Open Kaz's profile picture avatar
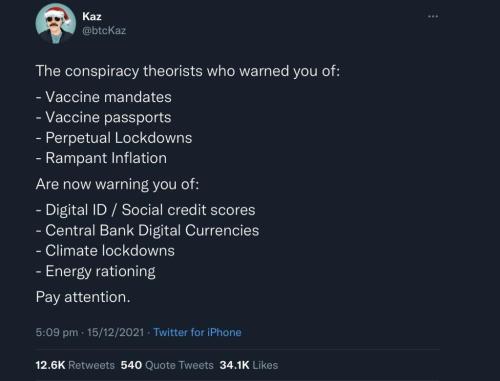Image resolution: width=500 pixels, height=381 pixels. click(x=56, y=24)
